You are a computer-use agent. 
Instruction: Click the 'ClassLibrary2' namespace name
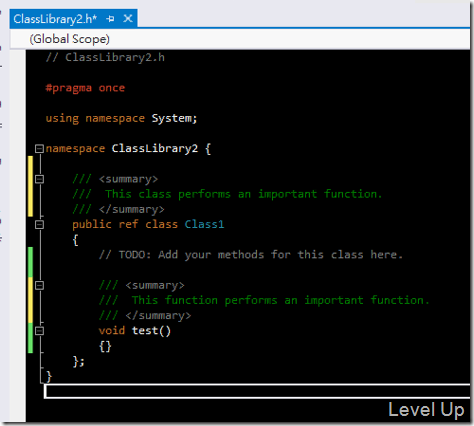tap(155, 149)
